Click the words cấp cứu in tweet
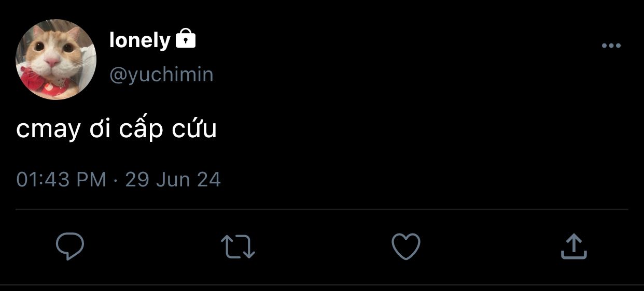The width and height of the screenshot is (644, 291). click(x=168, y=129)
